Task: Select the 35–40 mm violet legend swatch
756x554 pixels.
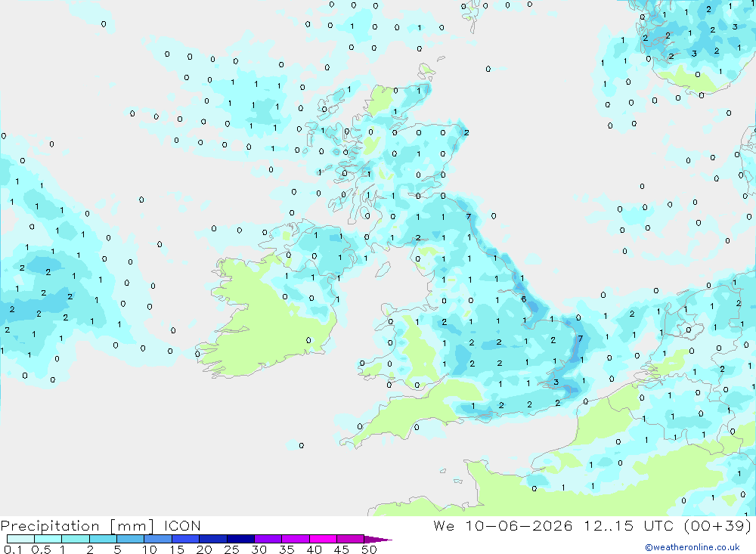Action: click(295, 539)
